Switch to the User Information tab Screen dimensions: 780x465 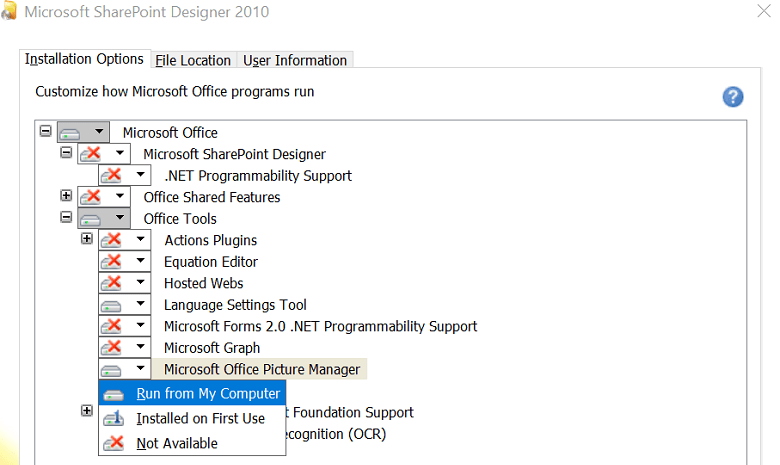(295, 60)
